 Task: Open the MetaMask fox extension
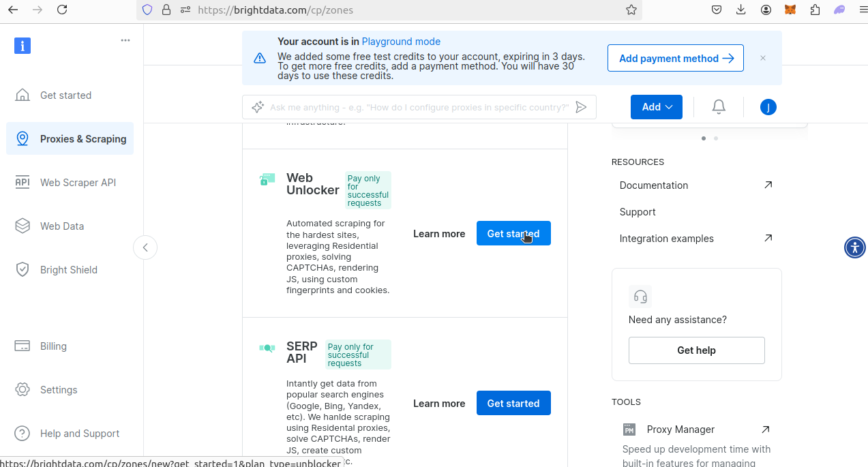790,10
